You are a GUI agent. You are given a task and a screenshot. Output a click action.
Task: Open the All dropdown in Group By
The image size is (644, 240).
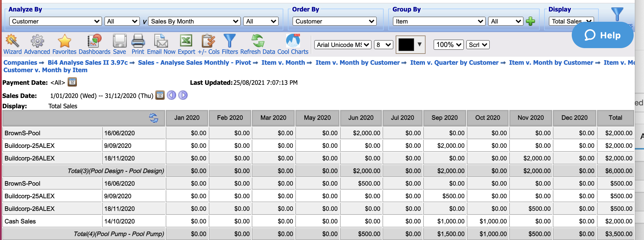pos(506,21)
